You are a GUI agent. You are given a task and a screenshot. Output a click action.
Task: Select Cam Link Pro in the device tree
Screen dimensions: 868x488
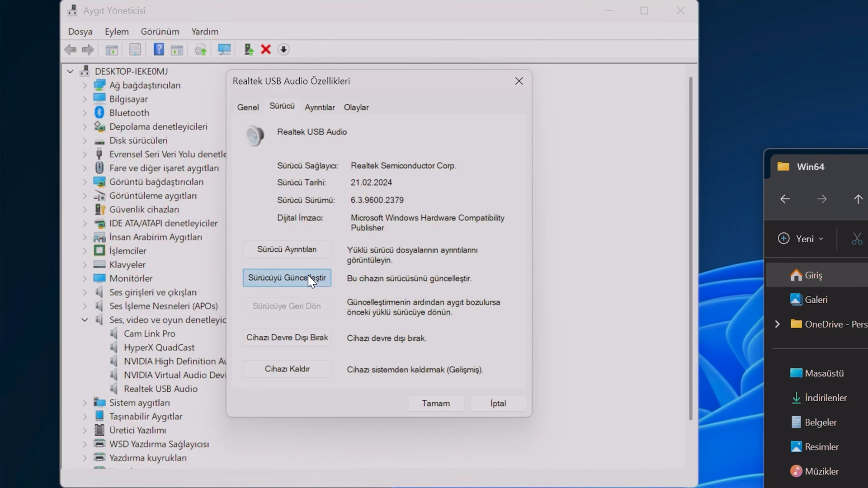tap(149, 333)
